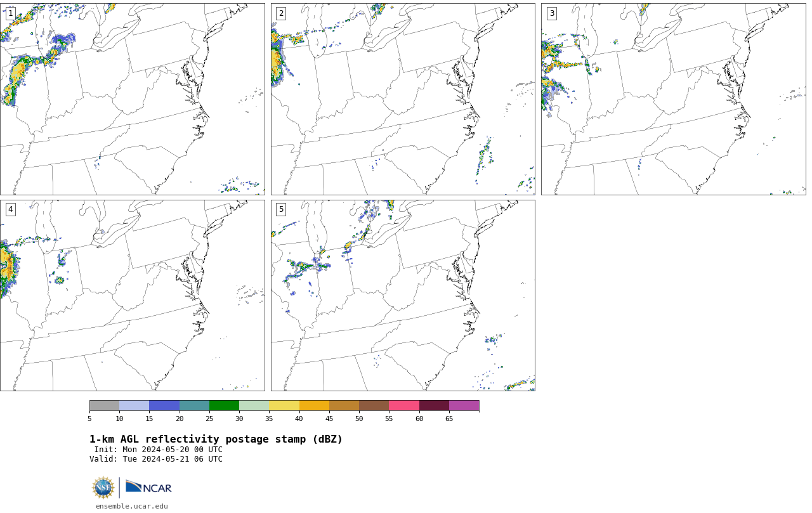
Task: Click the number label on panel 4
Action: [11, 209]
